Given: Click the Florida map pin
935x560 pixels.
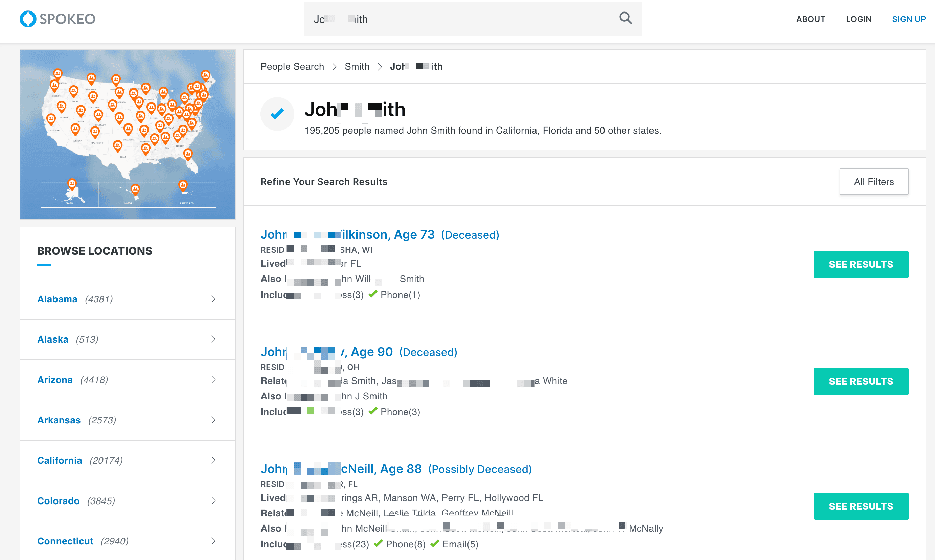Looking at the screenshot, I should click(188, 154).
